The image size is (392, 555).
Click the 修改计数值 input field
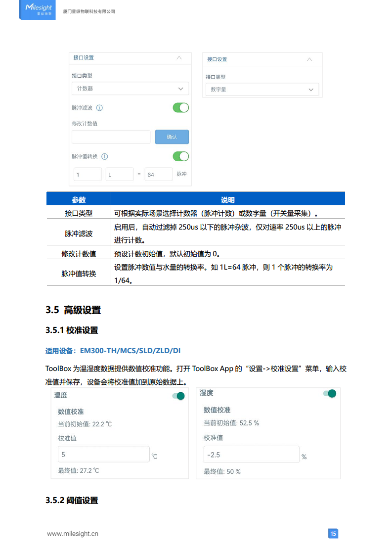[111, 137]
